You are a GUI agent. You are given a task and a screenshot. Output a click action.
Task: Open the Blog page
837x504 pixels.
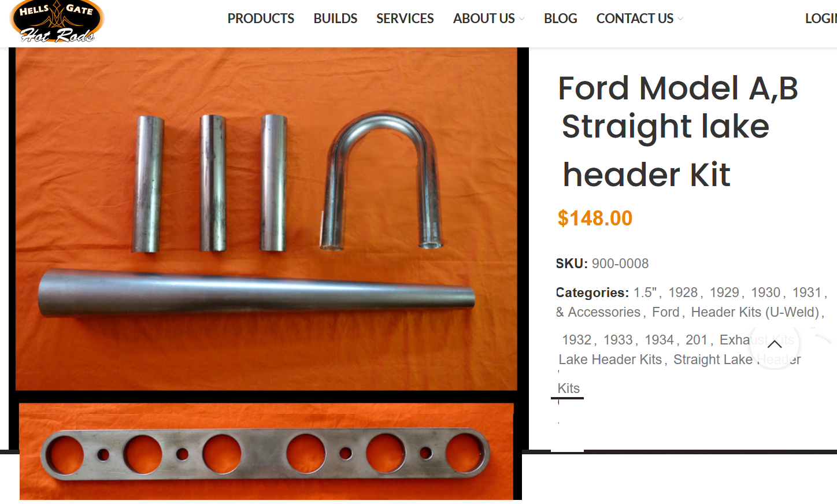click(x=560, y=18)
